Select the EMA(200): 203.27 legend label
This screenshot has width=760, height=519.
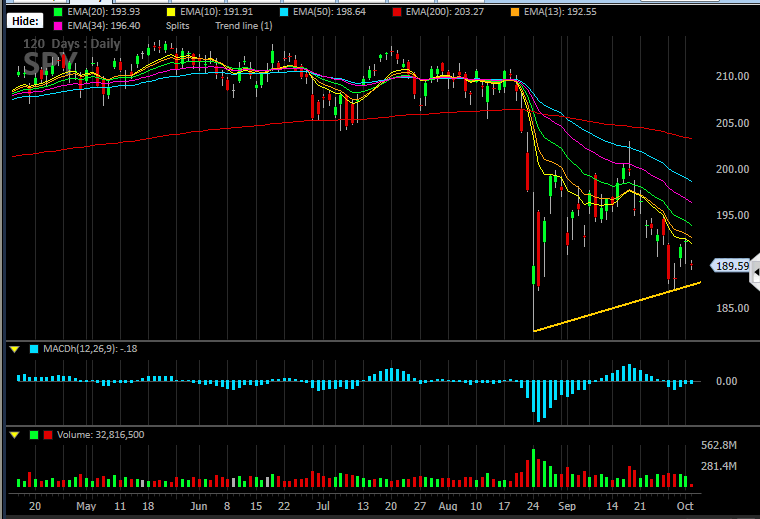tap(445, 12)
